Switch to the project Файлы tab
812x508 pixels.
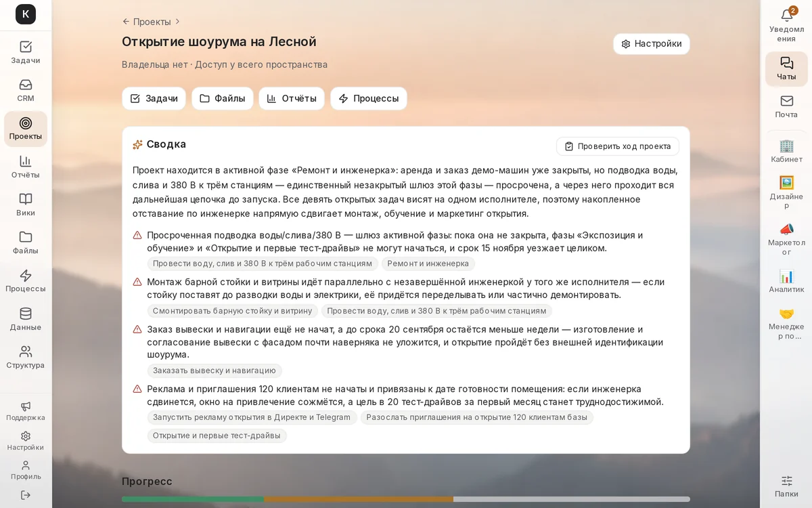[223, 98]
